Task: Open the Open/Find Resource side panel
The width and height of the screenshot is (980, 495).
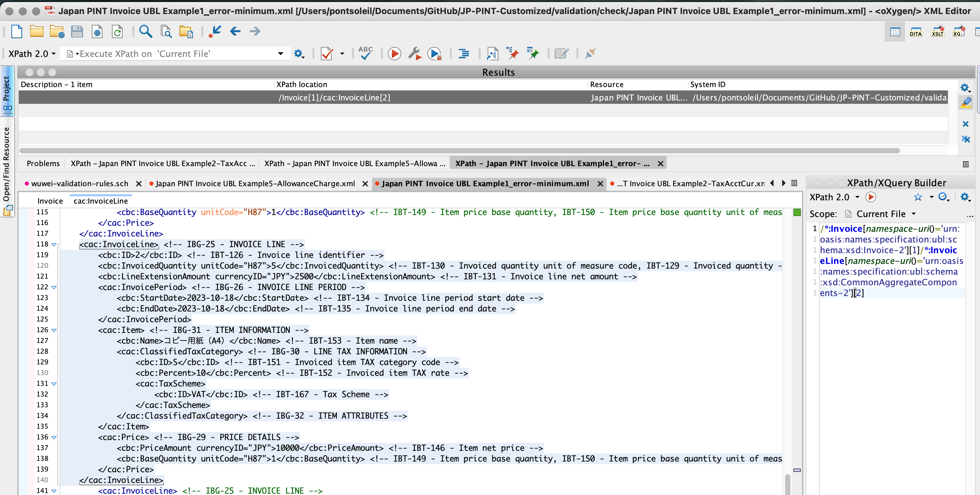Action: 7,167
